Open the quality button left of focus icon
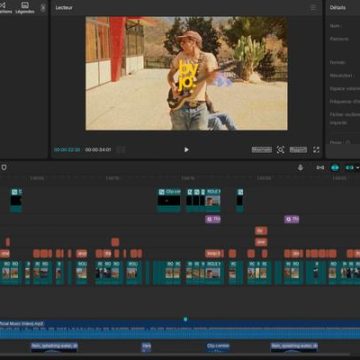 click(262, 150)
